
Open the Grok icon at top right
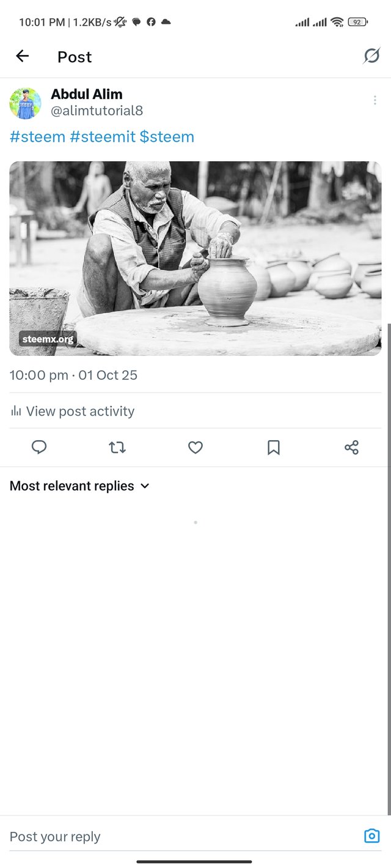(371, 56)
